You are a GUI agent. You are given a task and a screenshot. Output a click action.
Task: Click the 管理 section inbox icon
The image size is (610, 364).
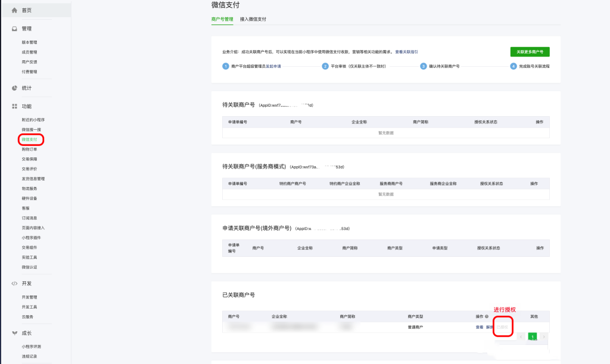[14, 29]
